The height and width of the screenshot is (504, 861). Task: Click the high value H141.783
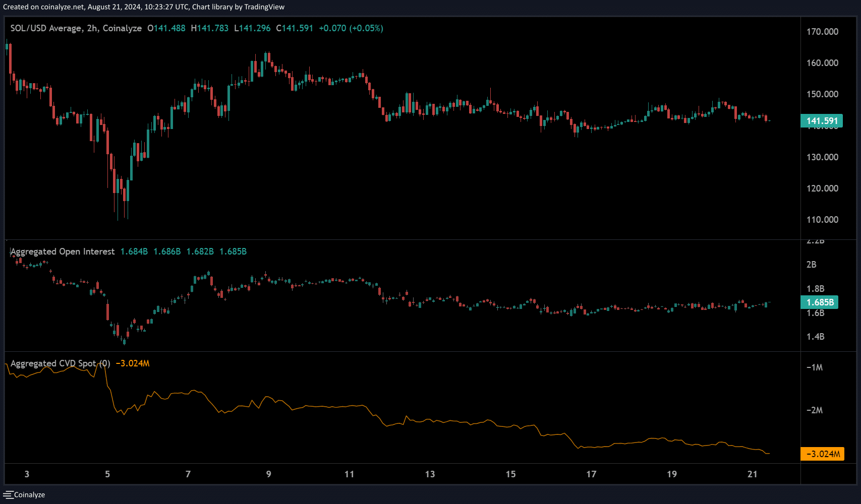[210, 28]
